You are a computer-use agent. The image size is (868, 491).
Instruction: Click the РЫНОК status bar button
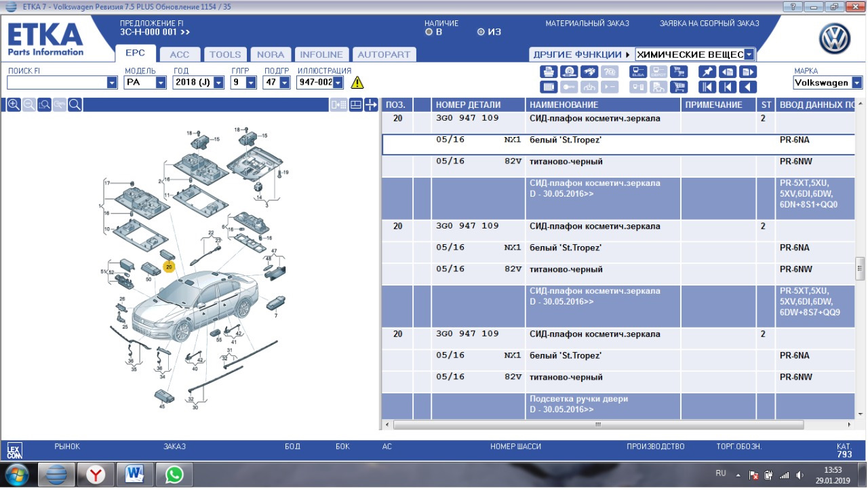click(x=67, y=447)
